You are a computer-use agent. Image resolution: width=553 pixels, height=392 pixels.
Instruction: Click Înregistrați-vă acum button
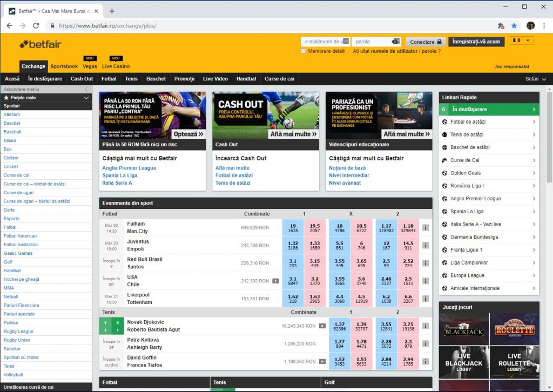pyautogui.click(x=476, y=42)
